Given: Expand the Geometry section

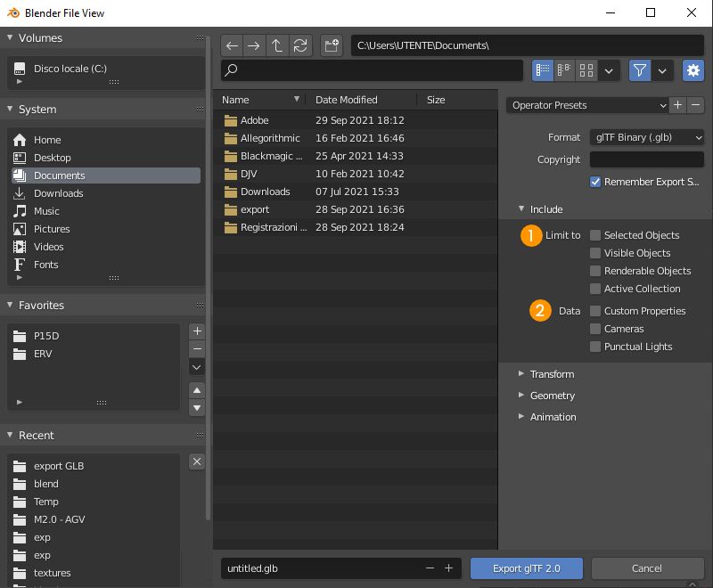Looking at the screenshot, I should pyautogui.click(x=552, y=396).
